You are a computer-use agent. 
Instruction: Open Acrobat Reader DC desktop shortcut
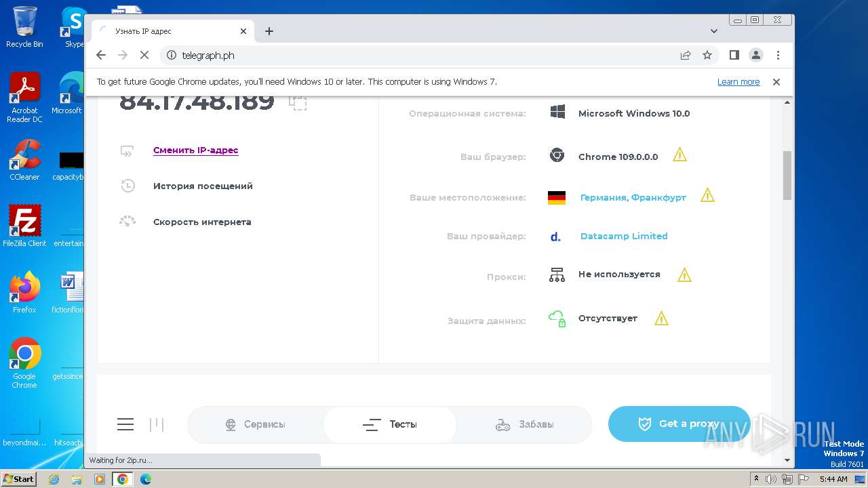click(24, 98)
